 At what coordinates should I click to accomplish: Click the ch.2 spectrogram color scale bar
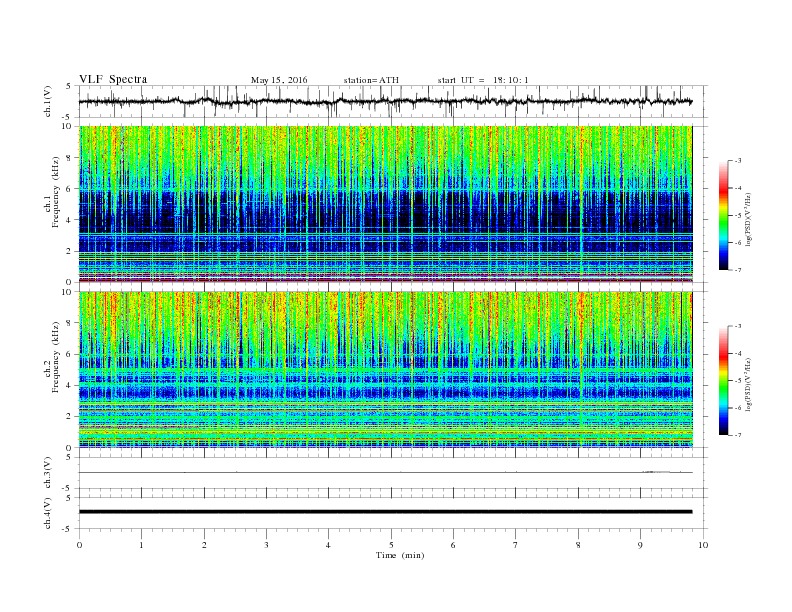click(723, 380)
